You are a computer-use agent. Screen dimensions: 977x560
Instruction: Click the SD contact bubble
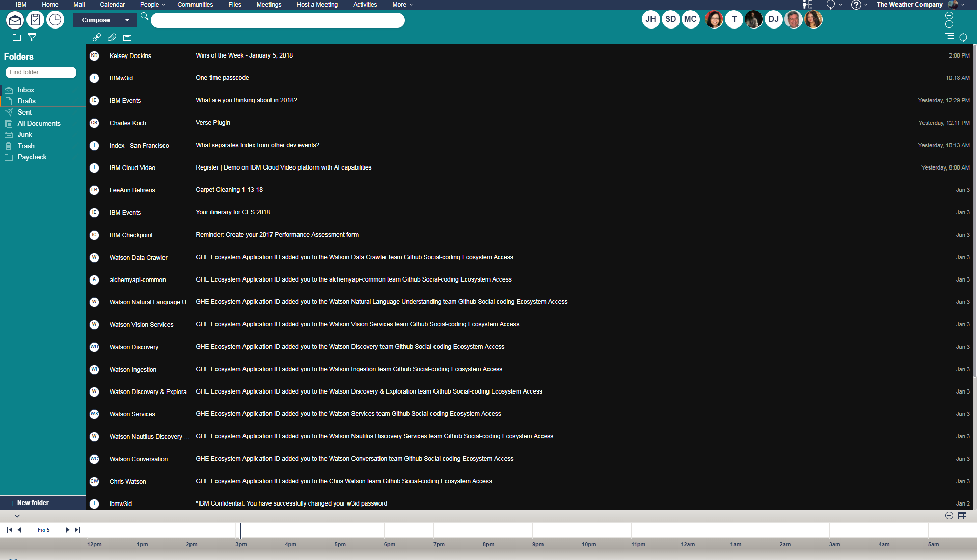coord(670,19)
